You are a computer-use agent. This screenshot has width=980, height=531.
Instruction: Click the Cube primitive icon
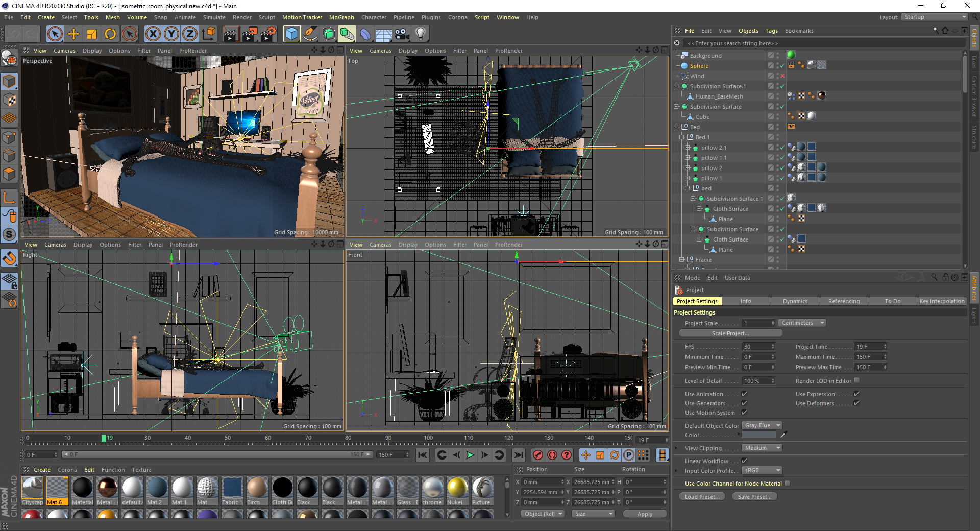[291, 34]
